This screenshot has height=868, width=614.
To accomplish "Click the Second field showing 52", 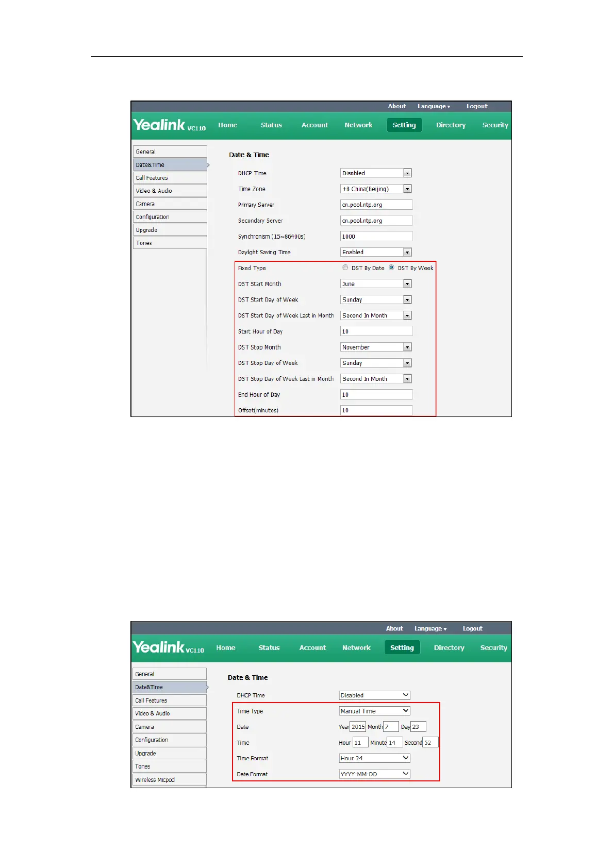I will pos(430,743).
